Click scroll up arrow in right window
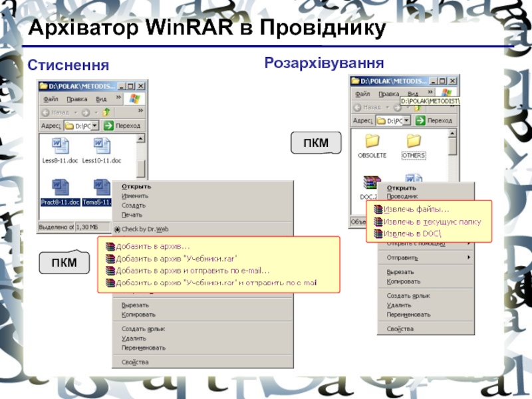 [x=452, y=134]
